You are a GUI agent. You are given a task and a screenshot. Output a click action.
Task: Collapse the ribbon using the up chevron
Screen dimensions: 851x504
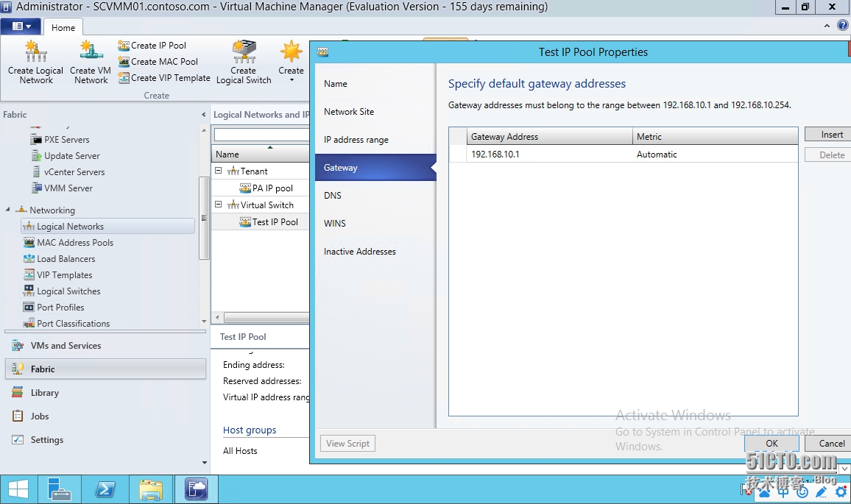coord(827,26)
